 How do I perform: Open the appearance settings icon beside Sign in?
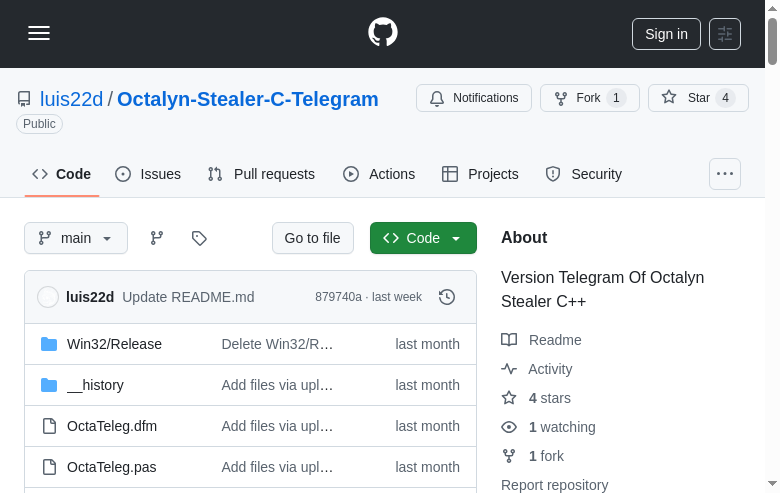[x=725, y=34]
